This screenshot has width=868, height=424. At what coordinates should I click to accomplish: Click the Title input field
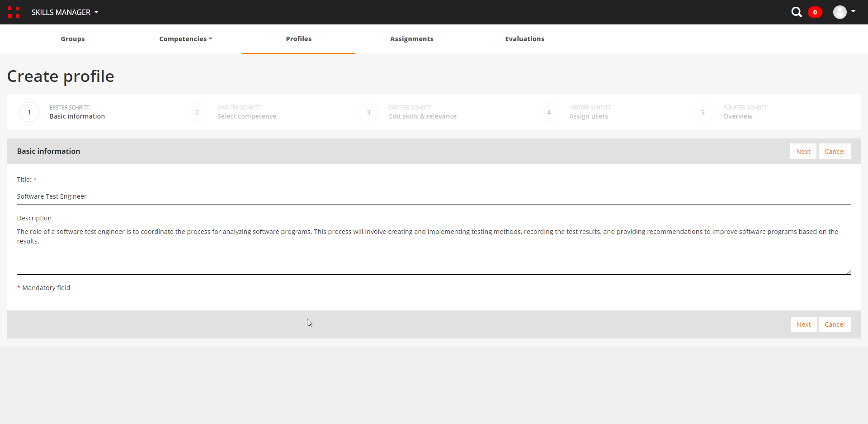434,196
